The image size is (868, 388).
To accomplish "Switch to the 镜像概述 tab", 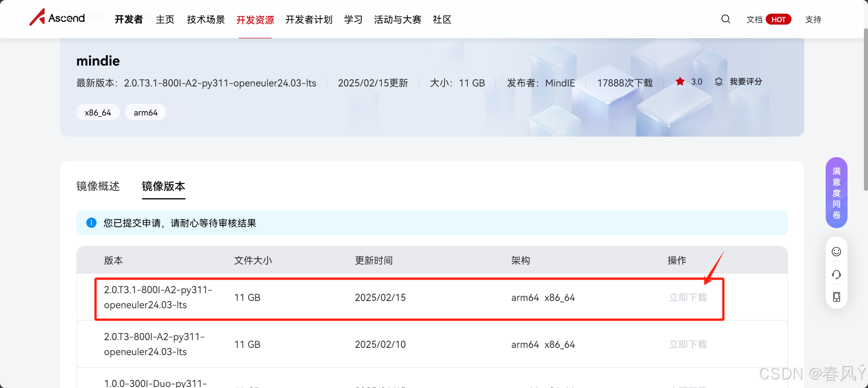I will click(98, 186).
